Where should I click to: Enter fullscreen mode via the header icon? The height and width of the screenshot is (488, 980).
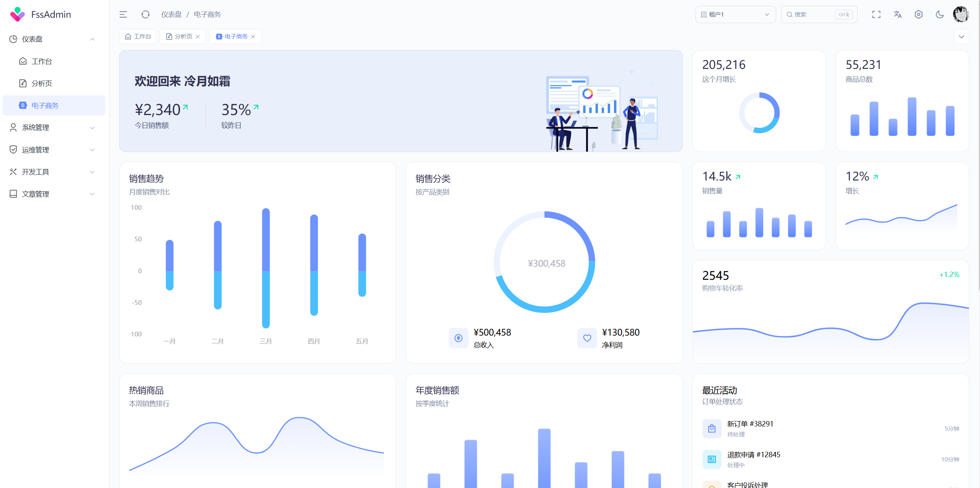tap(876, 15)
